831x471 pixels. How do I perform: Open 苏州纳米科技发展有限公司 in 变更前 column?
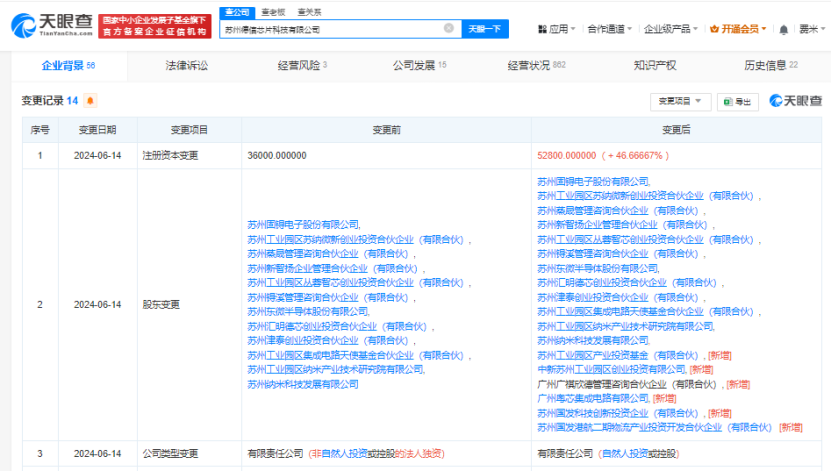click(x=303, y=384)
